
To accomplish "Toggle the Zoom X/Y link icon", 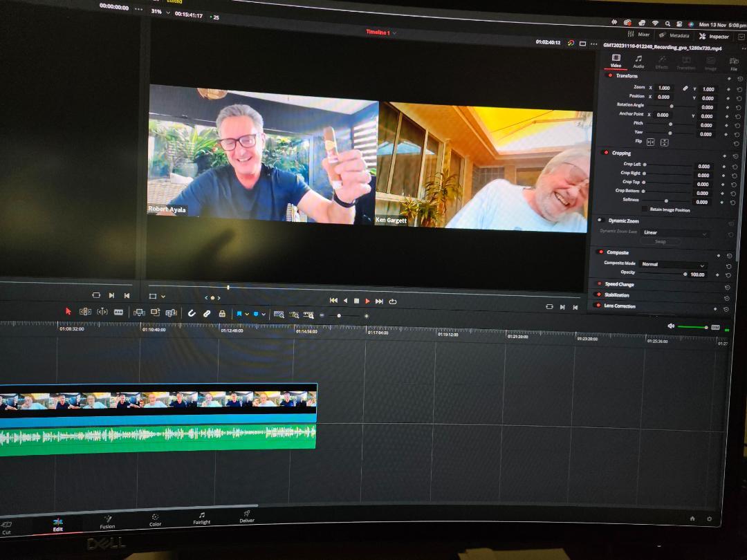I will (x=685, y=88).
